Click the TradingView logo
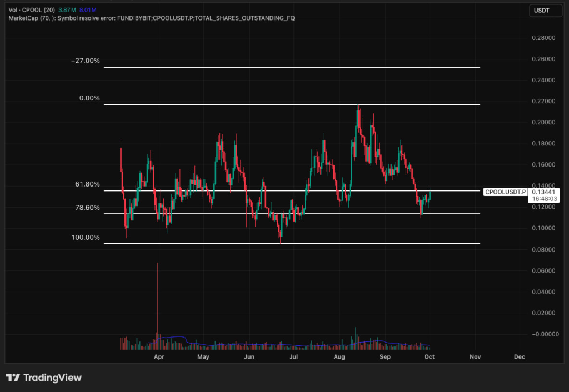 (x=43, y=378)
